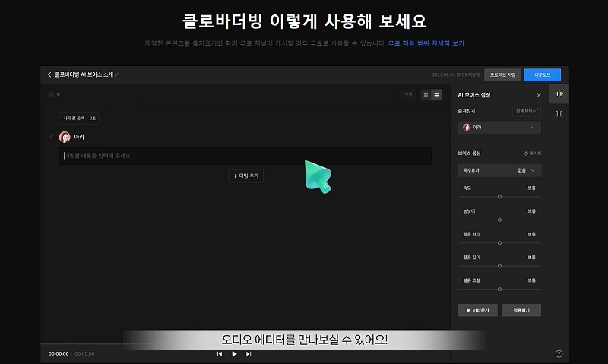Screen dimensions: 608x364
Task: Skip to the next dubbing track
Action: point(249,353)
